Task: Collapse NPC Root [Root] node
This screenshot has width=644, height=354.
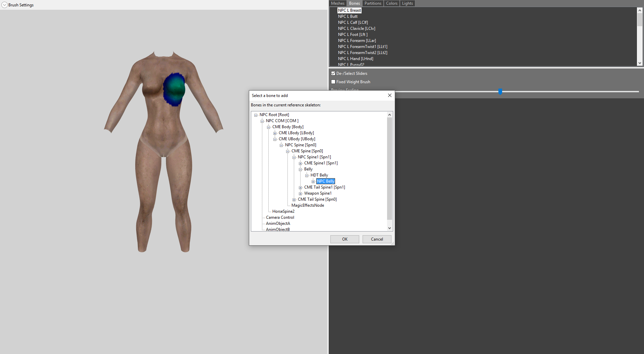Action: pos(256,115)
